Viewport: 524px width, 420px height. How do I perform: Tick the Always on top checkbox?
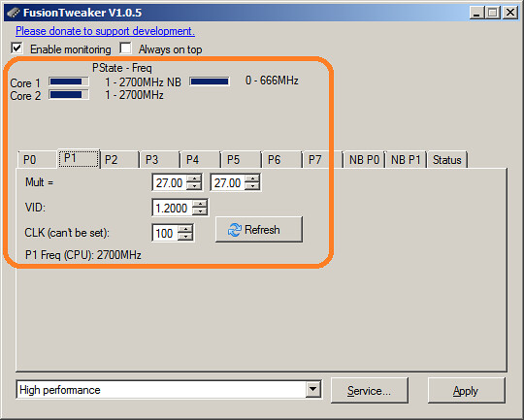(x=125, y=48)
